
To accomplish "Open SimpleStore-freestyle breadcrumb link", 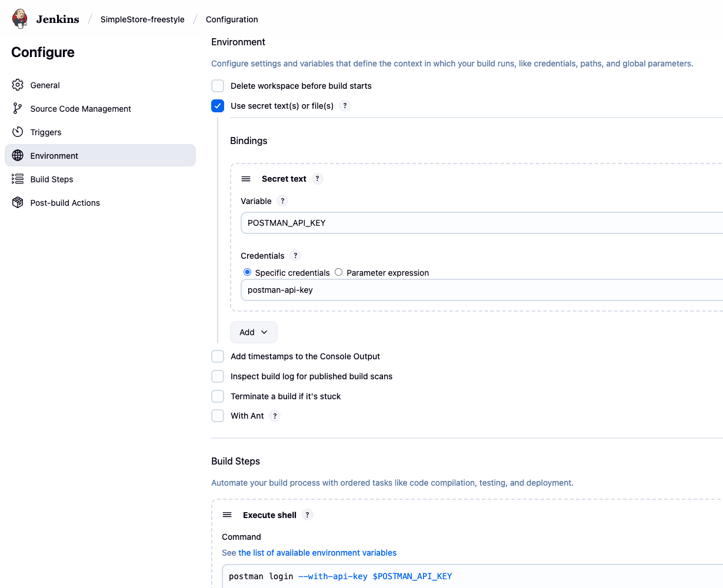I will [142, 19].
